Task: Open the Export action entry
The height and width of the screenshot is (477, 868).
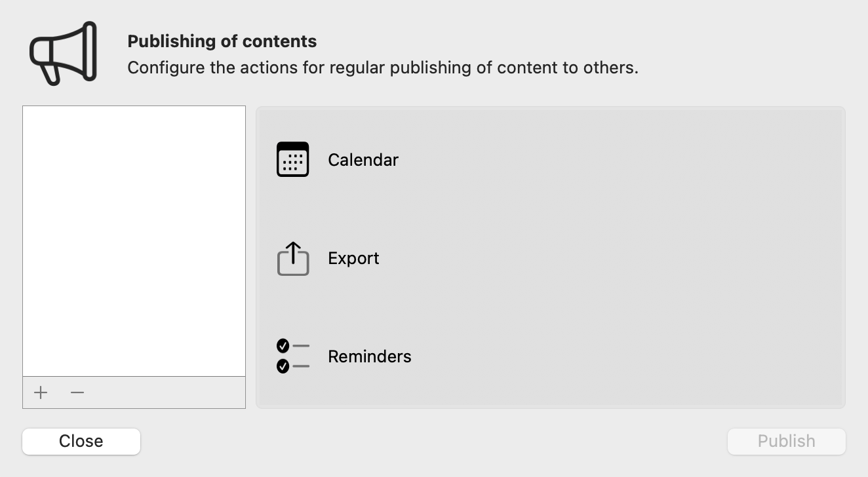Action: coord(353,258)
